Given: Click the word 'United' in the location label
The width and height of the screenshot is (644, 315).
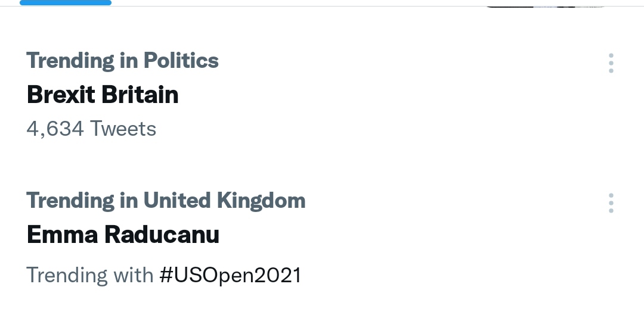Looking at the screenshot, I should tap(176, 201).
